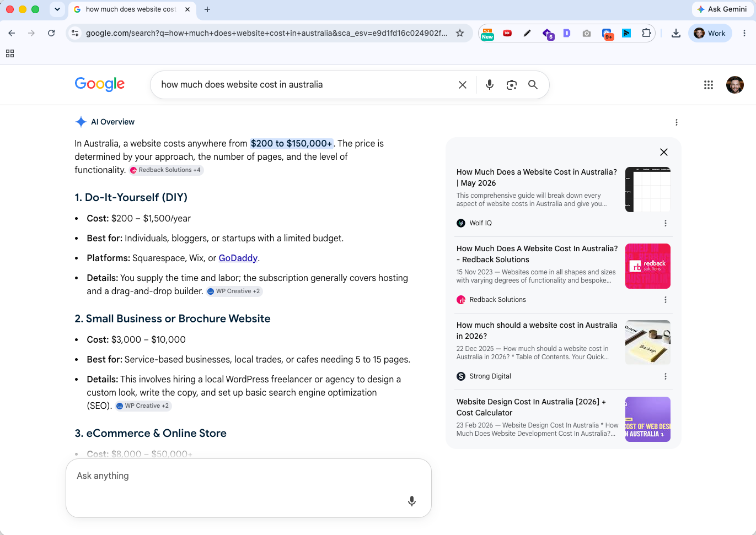756x535 pixels.
Task: Open Ask Gemini button
Action: click(722, 9)
